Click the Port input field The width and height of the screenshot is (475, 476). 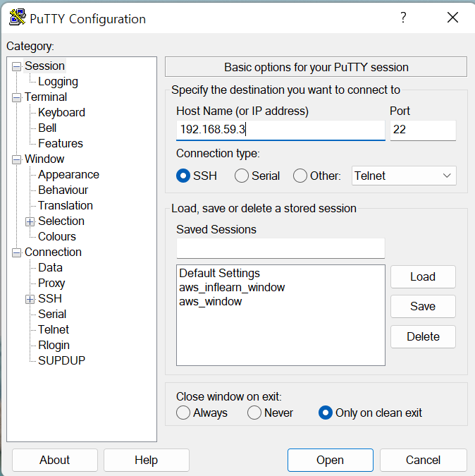(423, 130)
